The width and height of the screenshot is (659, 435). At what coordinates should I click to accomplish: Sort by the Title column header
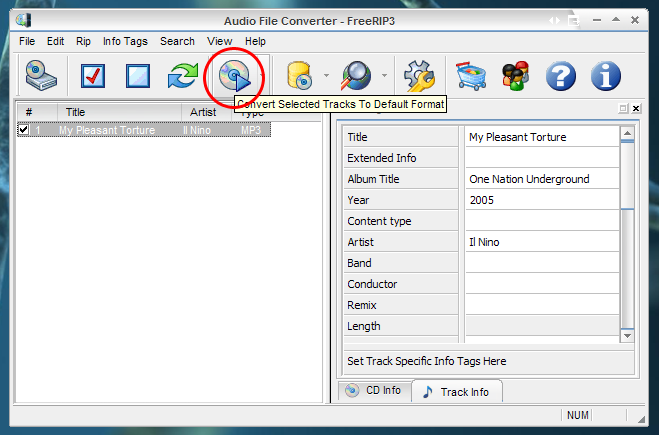point(119,112)
